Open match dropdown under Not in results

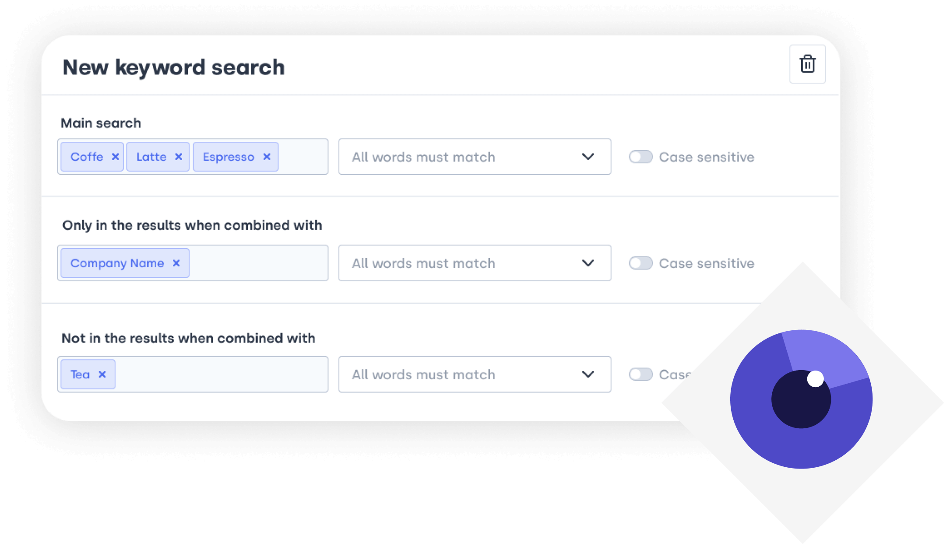click(475, 374)
